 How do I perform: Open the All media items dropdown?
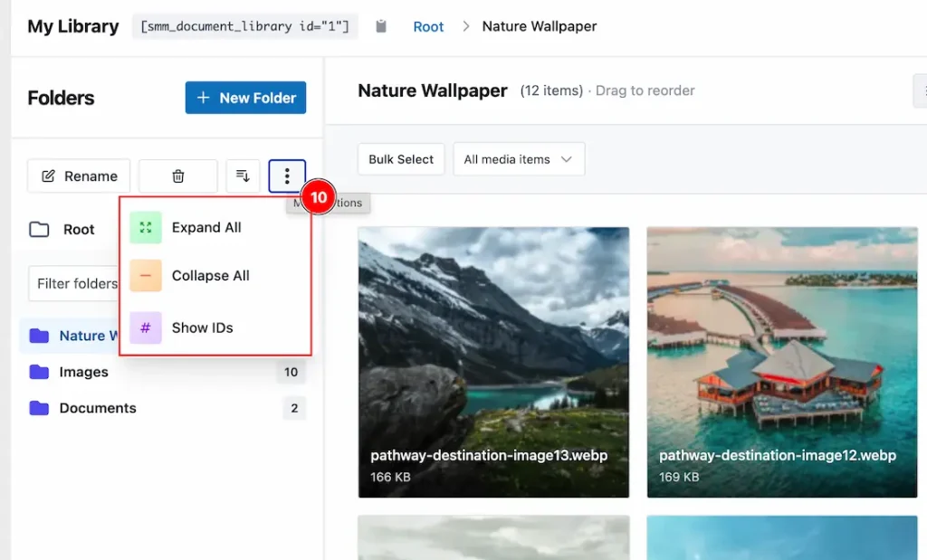[519, 159]
